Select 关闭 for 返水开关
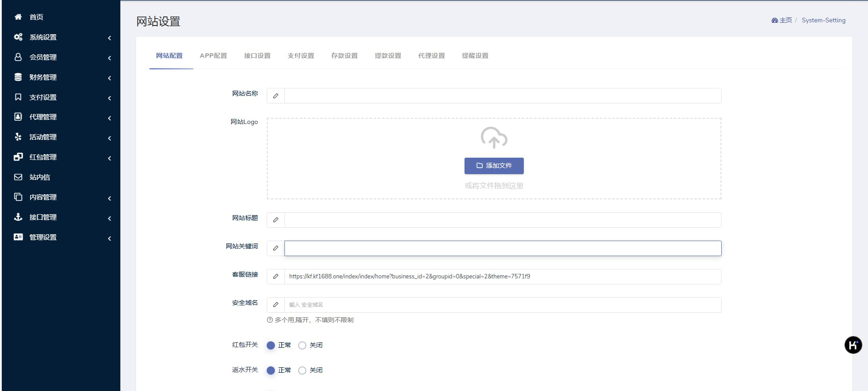 pos(302,370)
